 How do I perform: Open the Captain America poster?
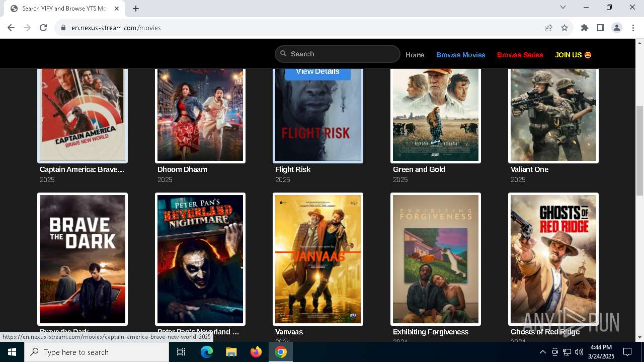coord(83,115)
